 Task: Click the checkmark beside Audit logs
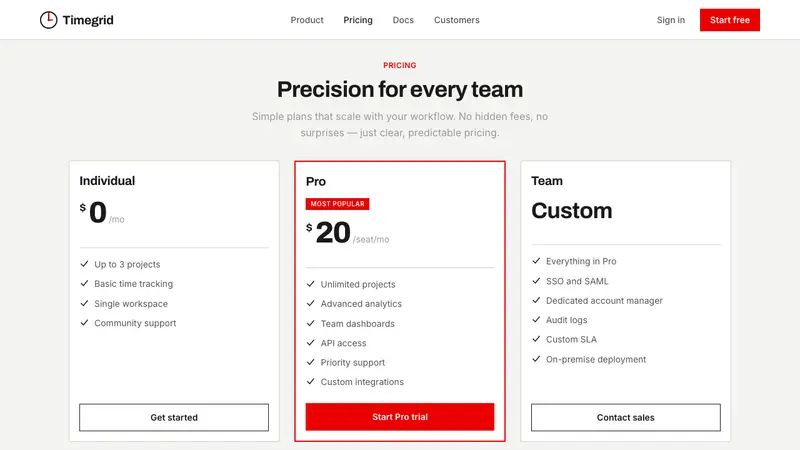[x=536, y=319]
